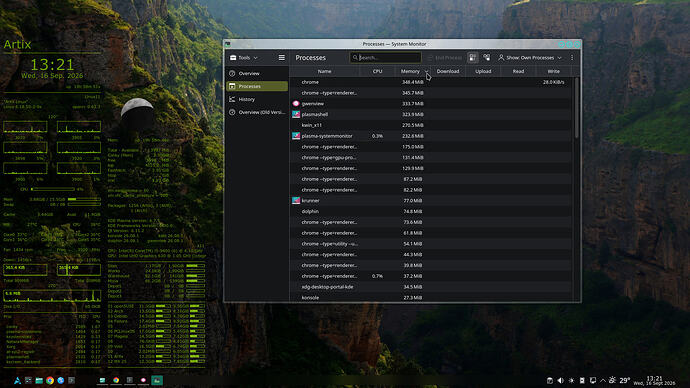Select the chrome --type=utility row
The image size is (690, 388).
point(431,244)
